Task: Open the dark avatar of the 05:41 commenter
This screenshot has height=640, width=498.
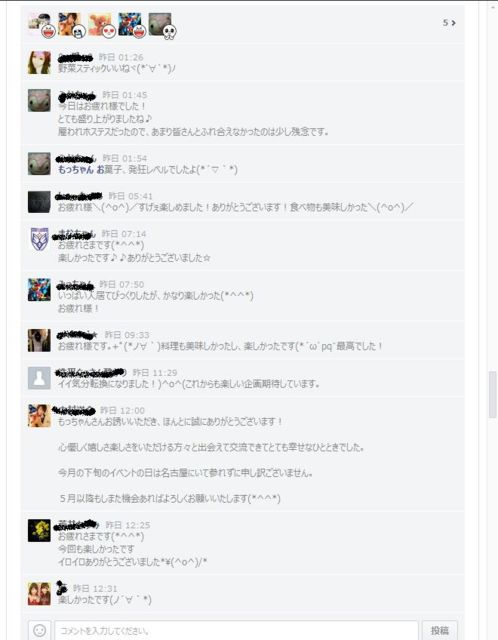Action: point(39,202)
